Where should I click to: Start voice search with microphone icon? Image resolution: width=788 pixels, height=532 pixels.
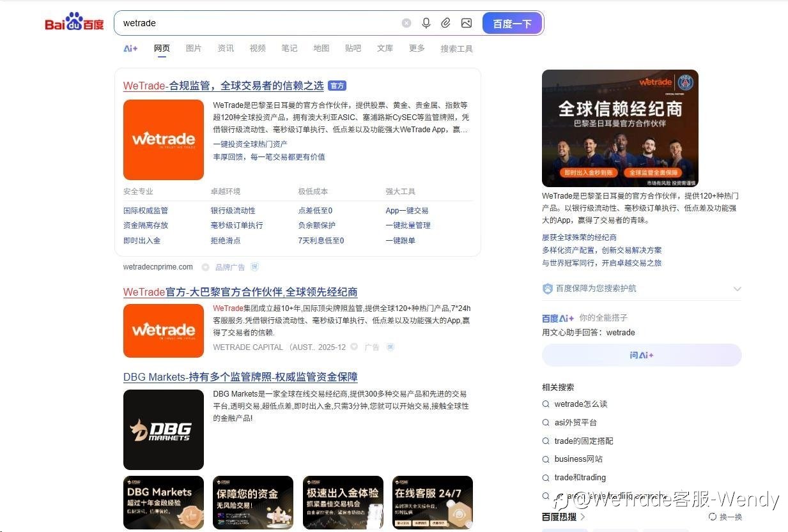pyautogui.click(x=426, y=23)
